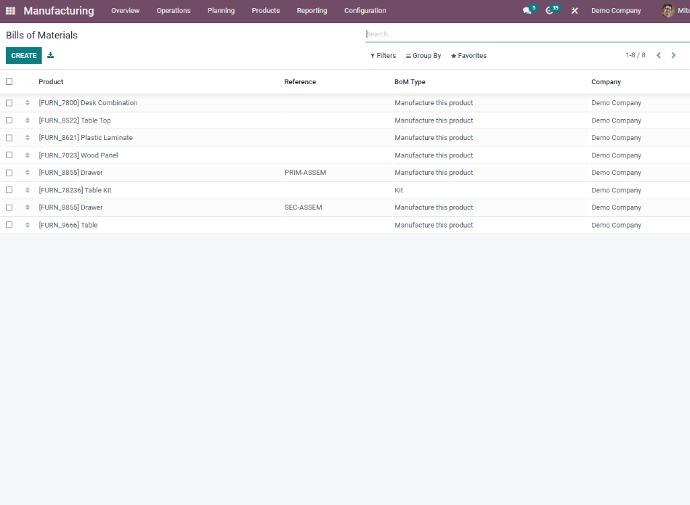
Task: Grab the handle on Table Kit row
Action: pyautogui.click(x=27, y=190)
